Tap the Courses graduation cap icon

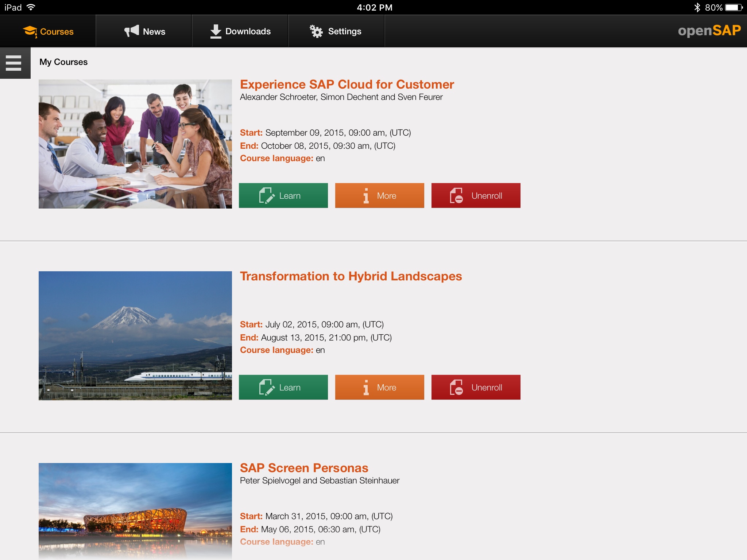[x=30, y=32]
